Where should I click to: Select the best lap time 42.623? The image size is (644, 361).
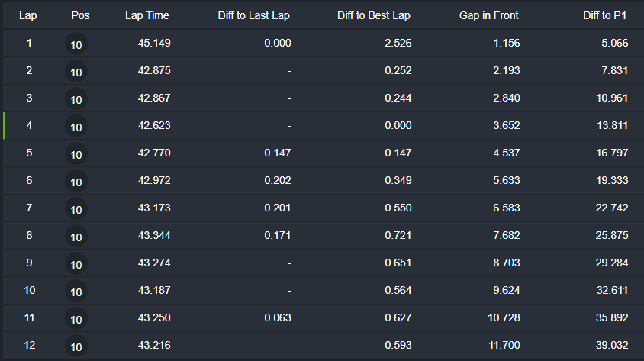[x=154, y=126]
